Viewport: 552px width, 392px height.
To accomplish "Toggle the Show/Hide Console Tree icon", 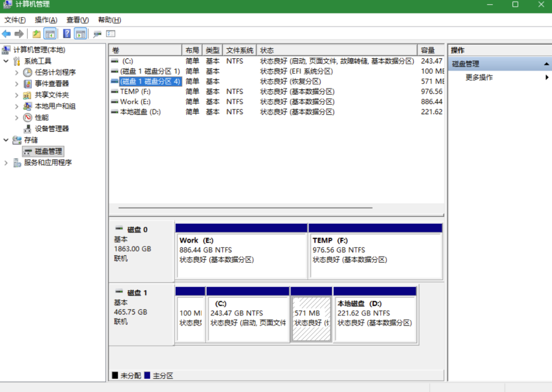I will click(x=50, y=34).
